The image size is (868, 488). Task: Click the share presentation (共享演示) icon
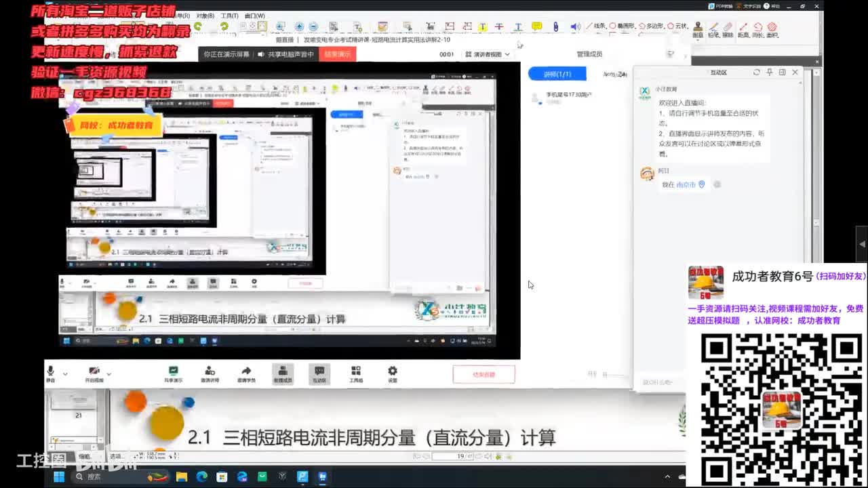173,373
